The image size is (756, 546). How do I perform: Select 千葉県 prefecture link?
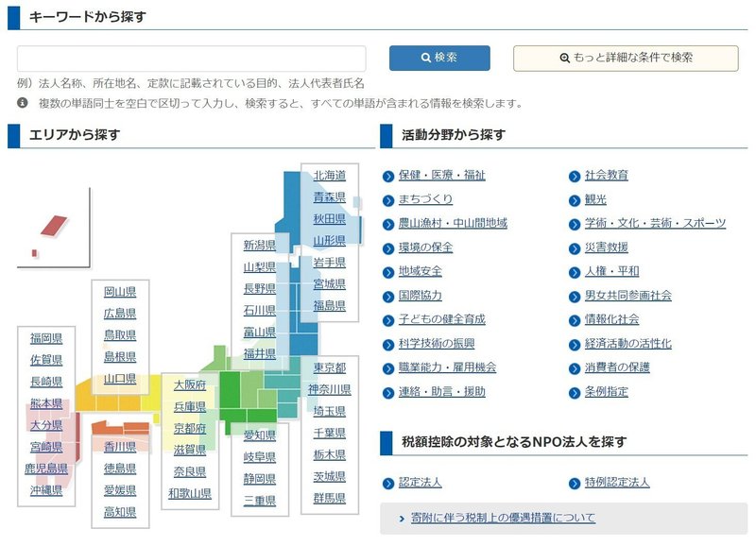330,434
